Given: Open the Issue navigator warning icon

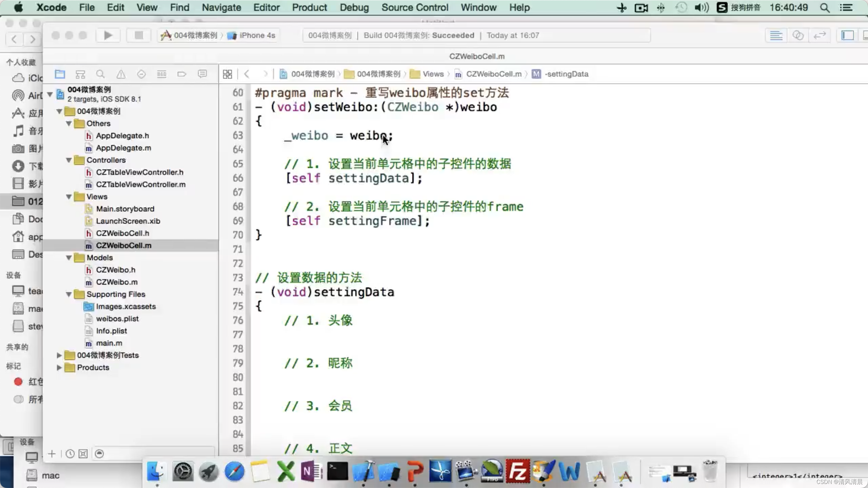Looking at the screenshot, I should tap(121, 74).
